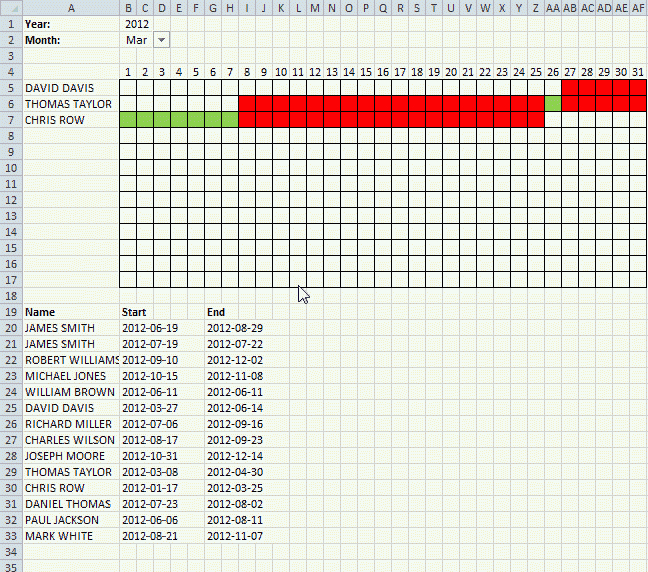Click day header 15 in the calendar

pos(366,72)
